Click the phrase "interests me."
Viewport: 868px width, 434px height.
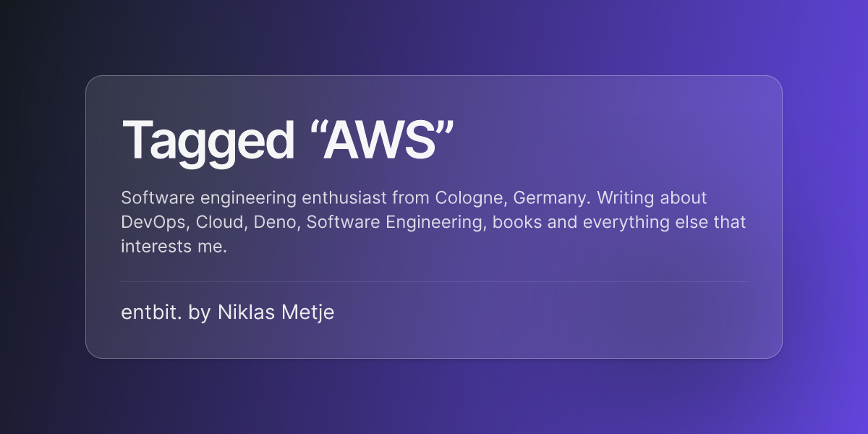tap(174, 246)
